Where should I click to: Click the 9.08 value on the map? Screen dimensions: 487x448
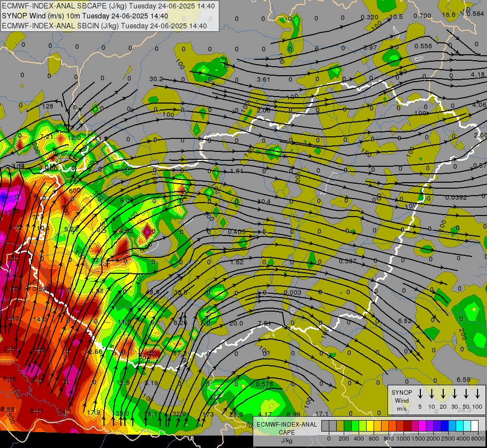point(127,201)
